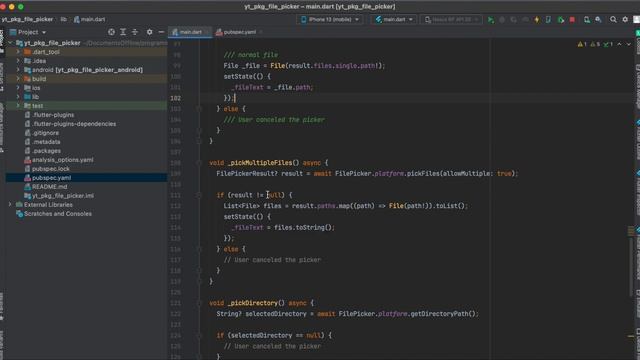Select .flutter-plugins-dependencies file
Image resolution: width=640 pixels, height=360 pixels.
(x=74, y=124)
